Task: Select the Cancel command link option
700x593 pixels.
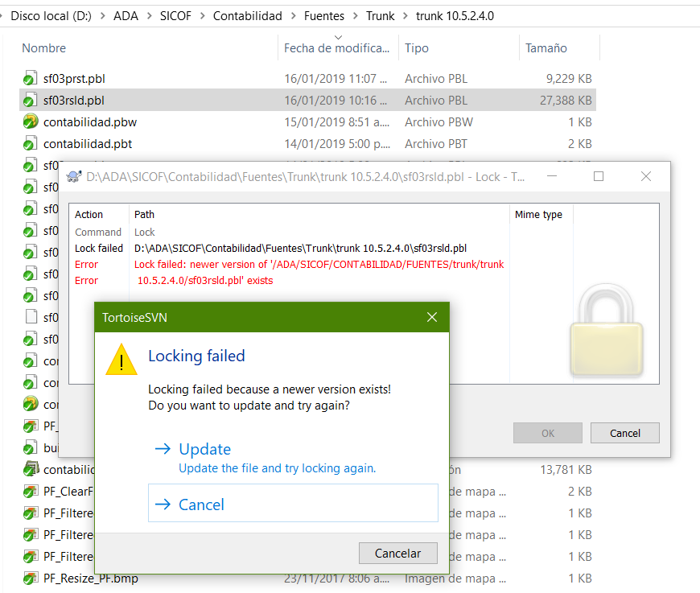Action: pyautogui.click(x=201, y=504)
